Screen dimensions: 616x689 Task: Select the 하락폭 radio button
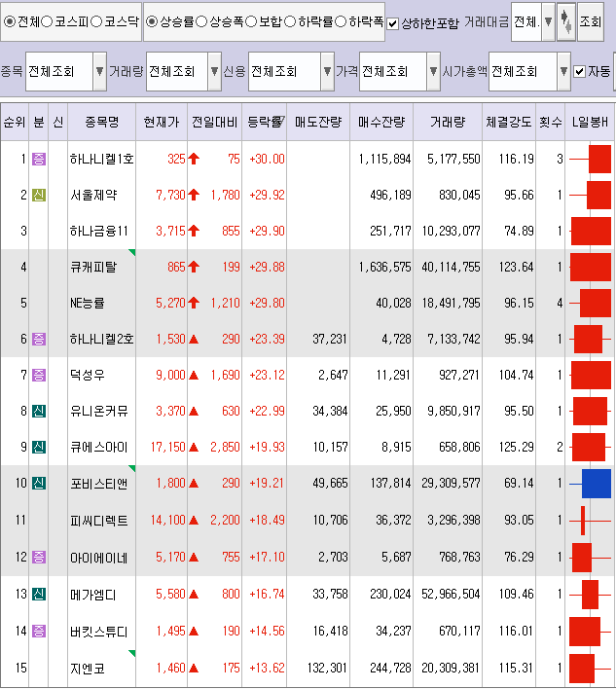341,21
